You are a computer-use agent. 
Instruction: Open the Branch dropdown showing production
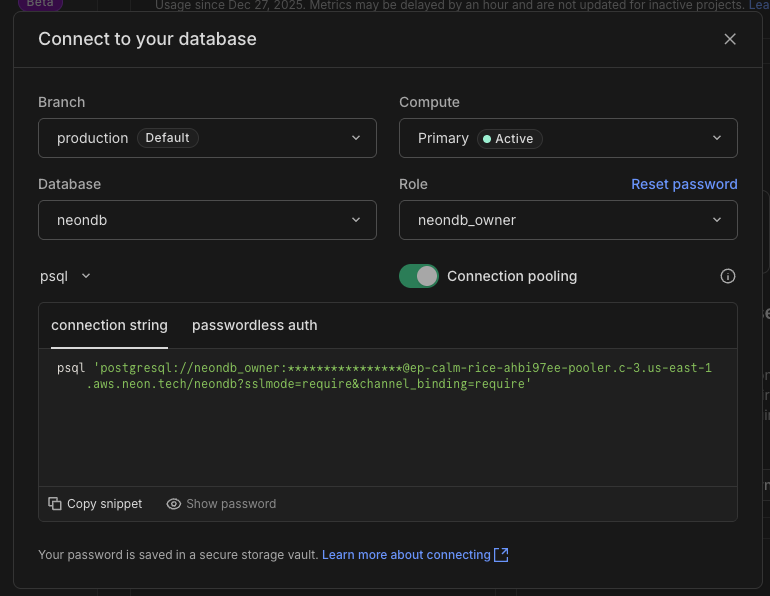coord(207,138)
